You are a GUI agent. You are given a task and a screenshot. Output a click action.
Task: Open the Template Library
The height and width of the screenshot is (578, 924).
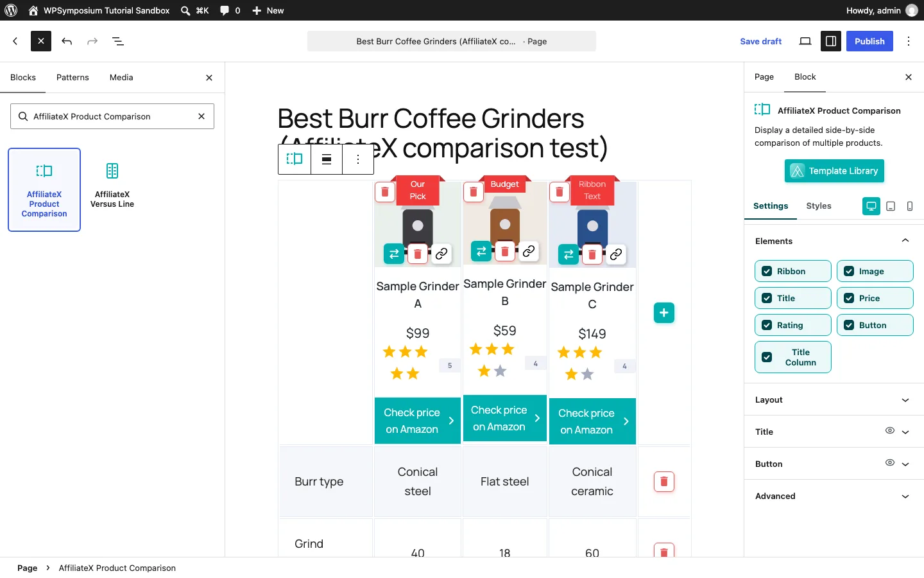(x=834, y=171)
